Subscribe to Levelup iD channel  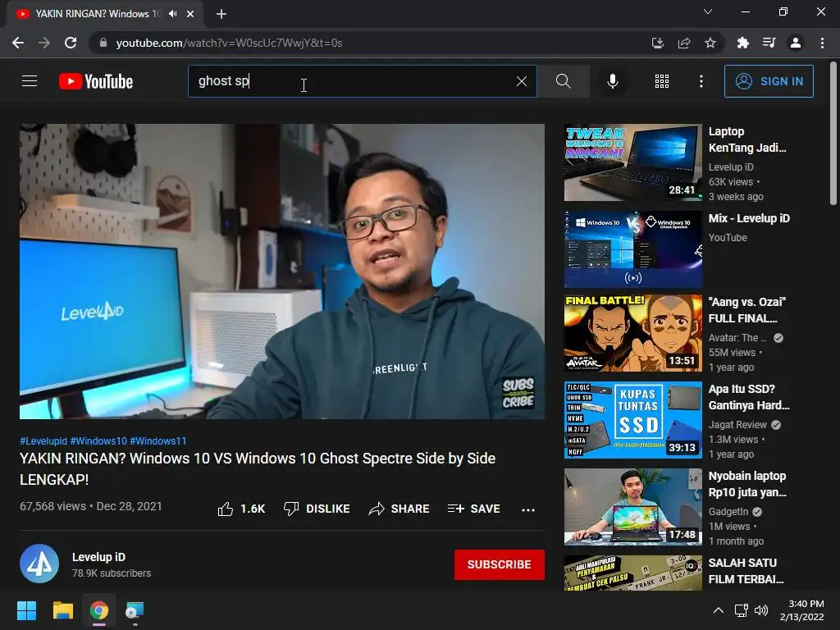[x=500, y=564]
